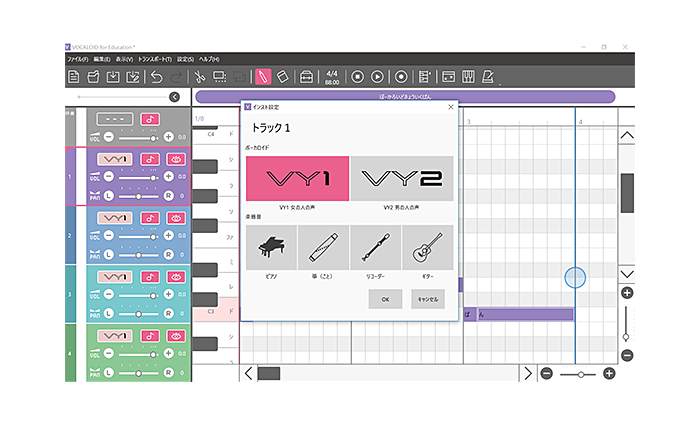Open the 設定(S) menu

click(185, 59)
